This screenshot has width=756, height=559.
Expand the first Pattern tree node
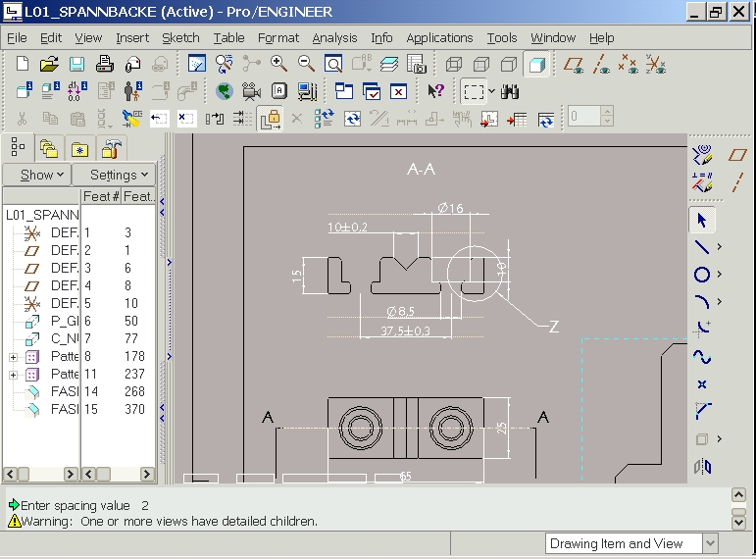coord(13,357)
